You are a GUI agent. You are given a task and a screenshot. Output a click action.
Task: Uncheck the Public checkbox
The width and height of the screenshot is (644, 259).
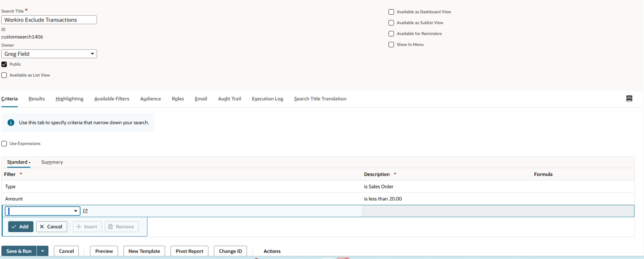coord(4,64)
